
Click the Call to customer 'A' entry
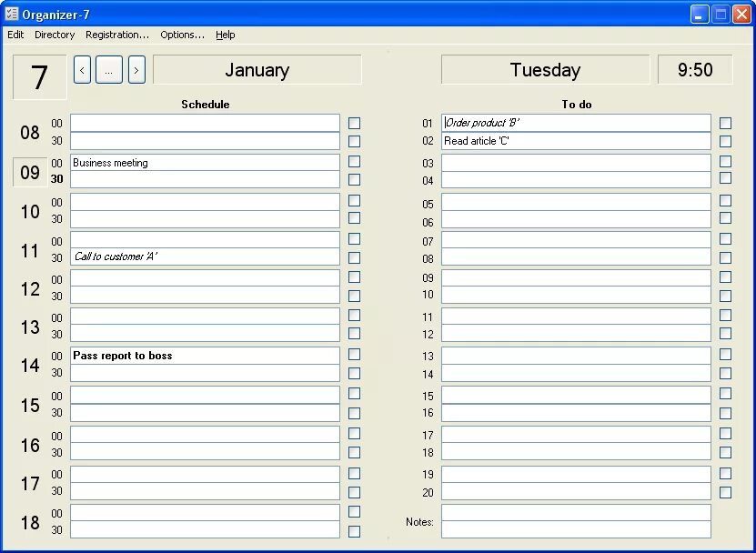[x=205, y=257]
